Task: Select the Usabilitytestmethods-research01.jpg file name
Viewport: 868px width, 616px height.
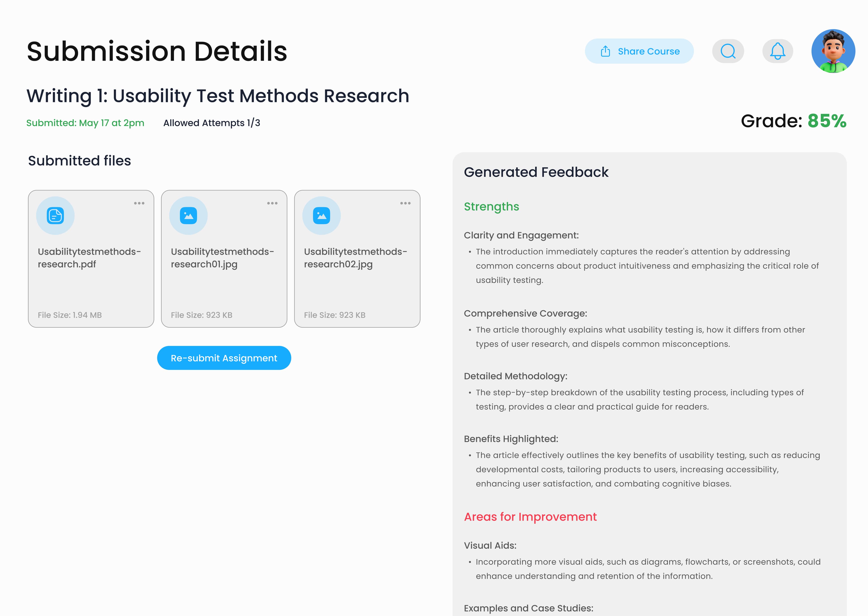Action: 222,258
